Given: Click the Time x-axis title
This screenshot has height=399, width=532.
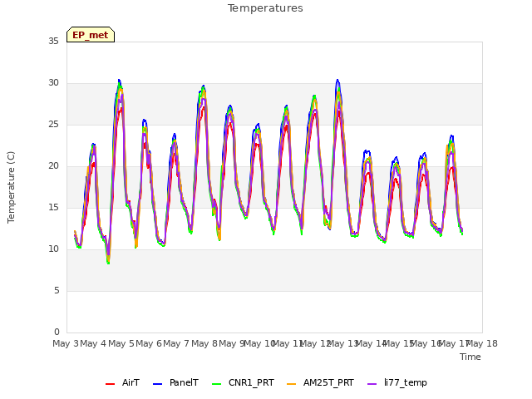Looking at the screenshot, I should 470,357.
